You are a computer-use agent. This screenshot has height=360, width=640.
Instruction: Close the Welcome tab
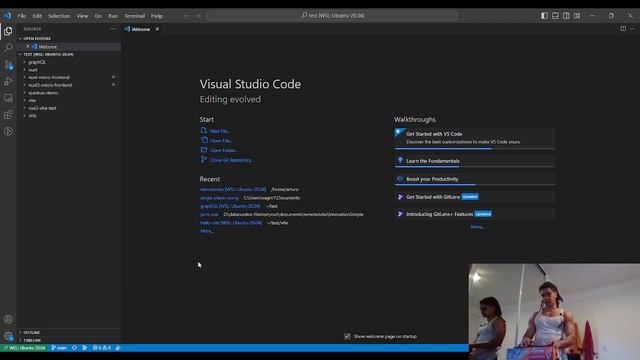point(157,29)
